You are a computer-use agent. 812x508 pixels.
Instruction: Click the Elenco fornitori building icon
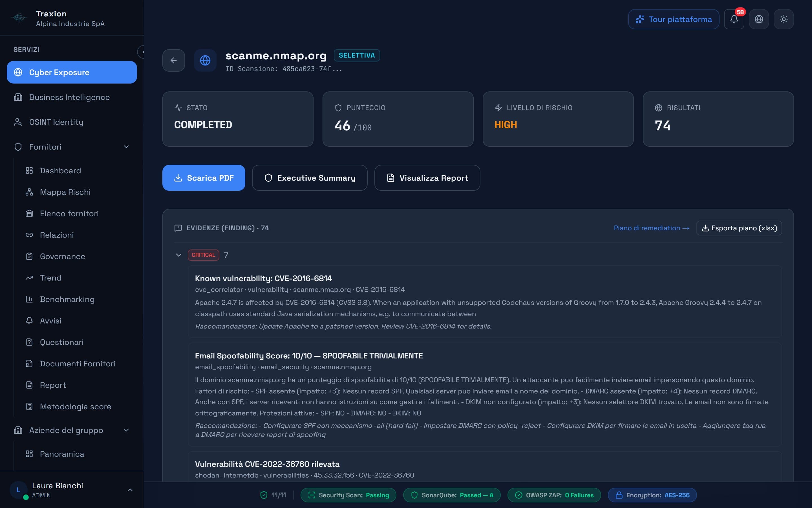click(x=29, y=214)
